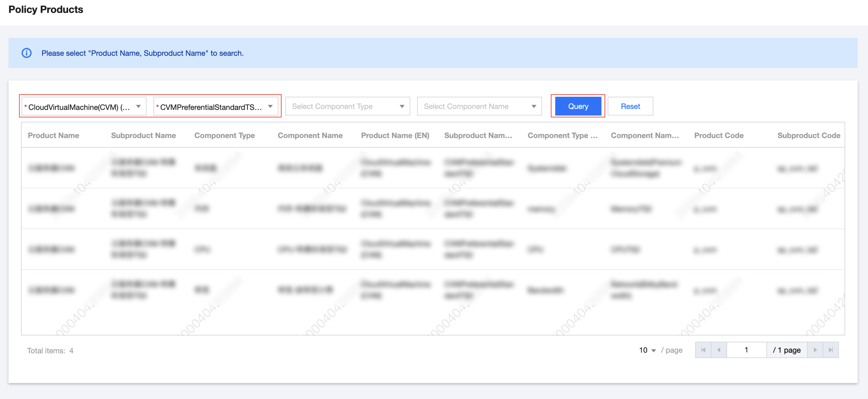Expand Select Component Name dropdown

click(x=479, y=106)
